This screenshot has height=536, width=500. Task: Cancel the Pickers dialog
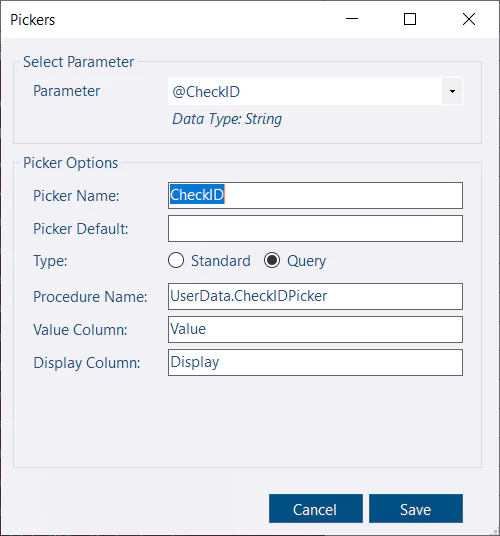click(315, 508)
